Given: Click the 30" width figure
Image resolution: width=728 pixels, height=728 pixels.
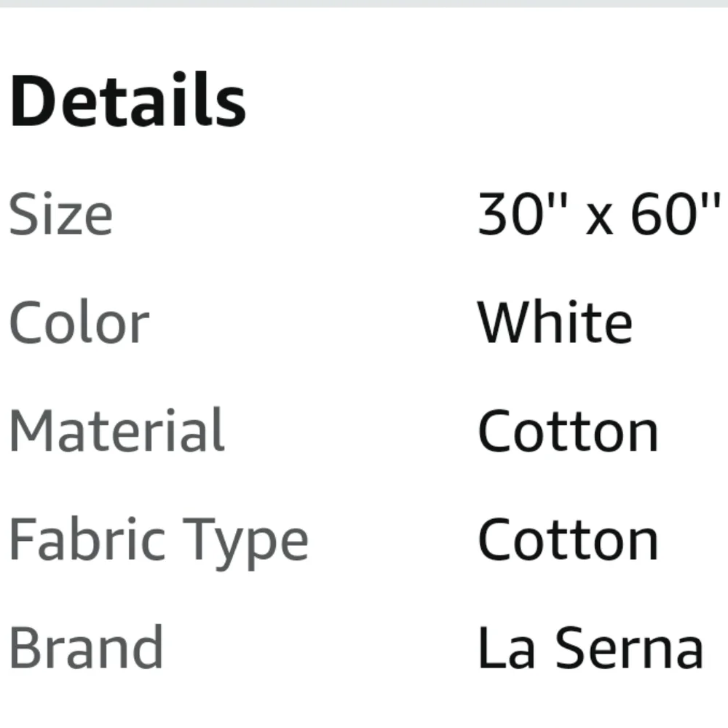Looking at the screenshot, I should pyautogui.click(x=523, y=213).
